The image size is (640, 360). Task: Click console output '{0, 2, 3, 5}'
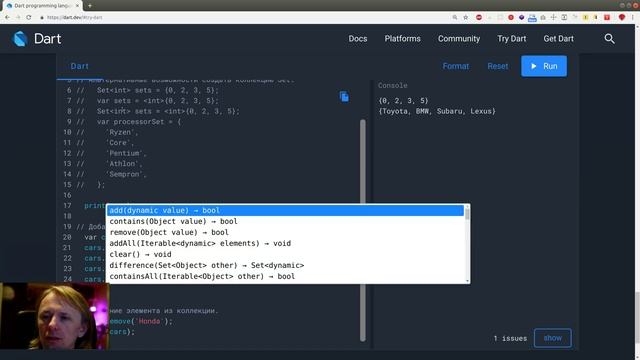403,101
